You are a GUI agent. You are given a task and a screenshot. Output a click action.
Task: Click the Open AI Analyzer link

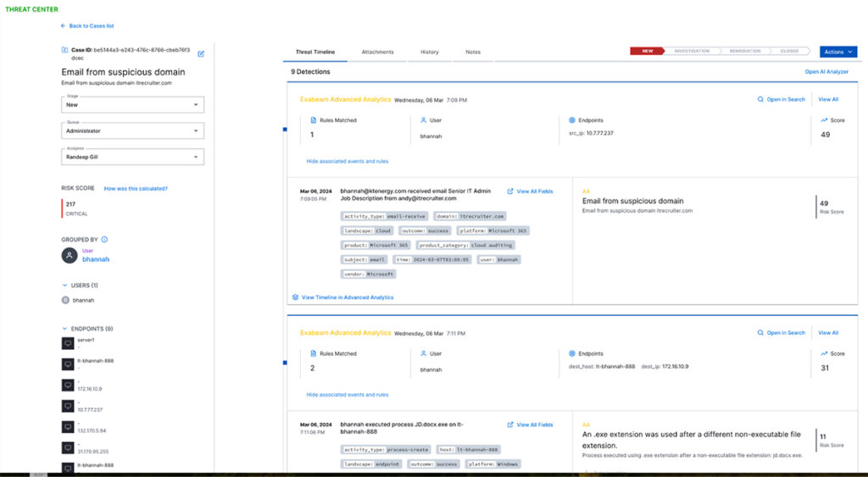826,72
